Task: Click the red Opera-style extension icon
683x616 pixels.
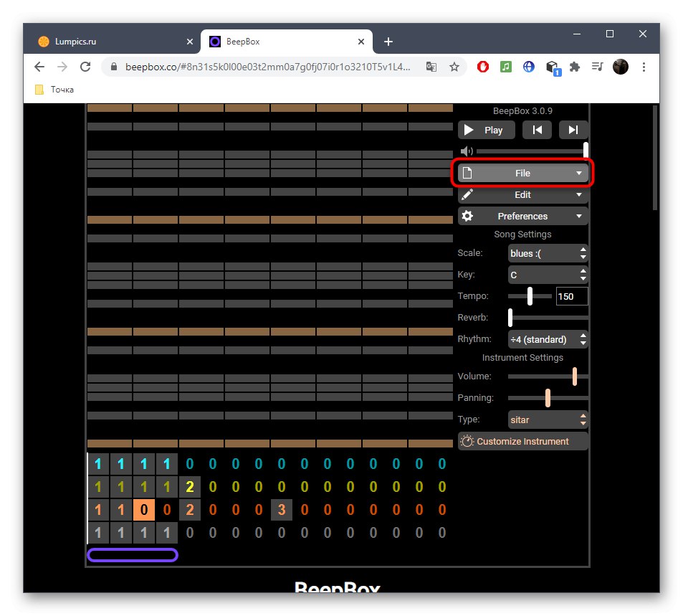Action: (x=482, y=67)
